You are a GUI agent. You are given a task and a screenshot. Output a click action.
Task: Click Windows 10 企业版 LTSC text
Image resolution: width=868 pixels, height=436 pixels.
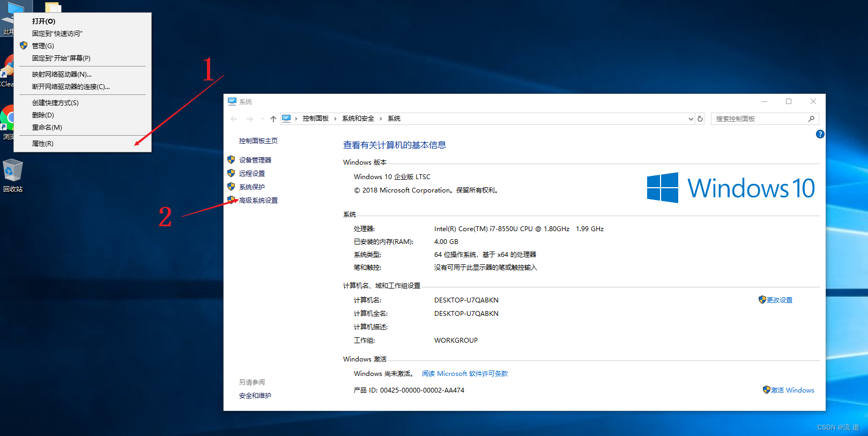[392, 177]
